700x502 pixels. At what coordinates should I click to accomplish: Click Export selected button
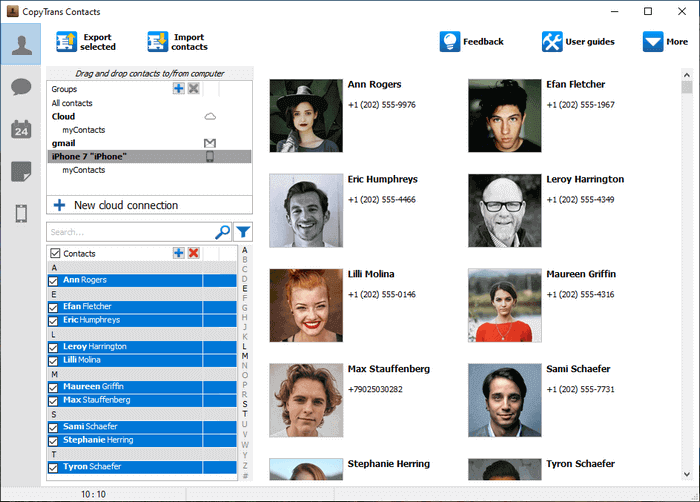point(86,42)
